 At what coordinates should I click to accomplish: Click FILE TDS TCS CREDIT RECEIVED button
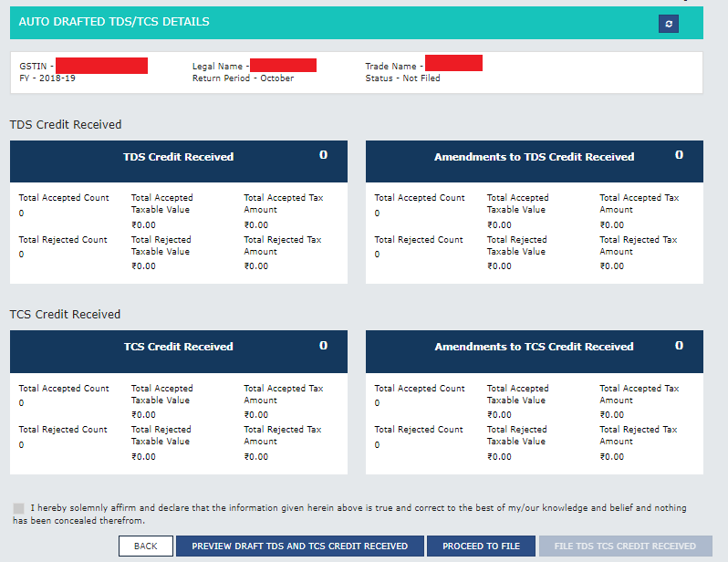pyautogui.click(x=625, y=546)
